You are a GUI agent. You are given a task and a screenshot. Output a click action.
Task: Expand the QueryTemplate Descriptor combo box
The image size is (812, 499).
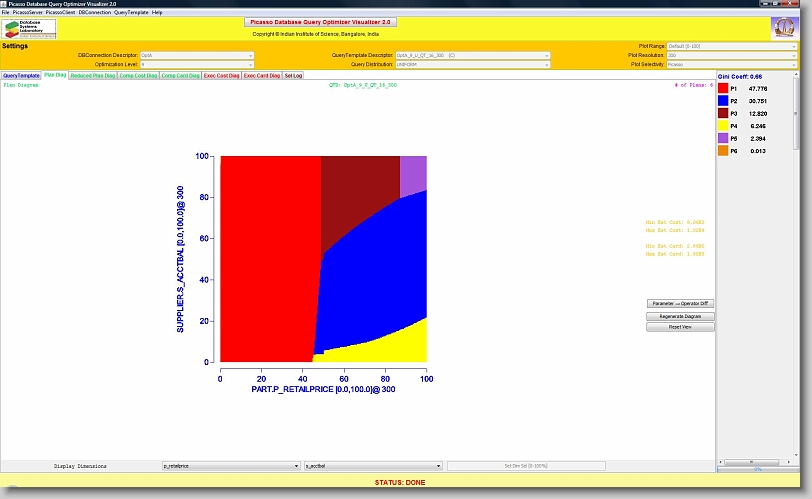tap(472, 55)
